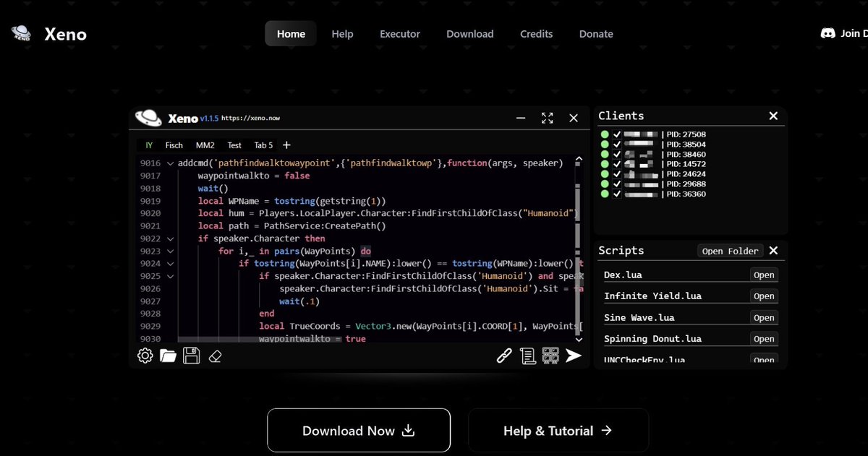The width and height of the screenshot is (868, 456).
Task: Click the eraser clear editor icon
Action: (x=214, y=356)
